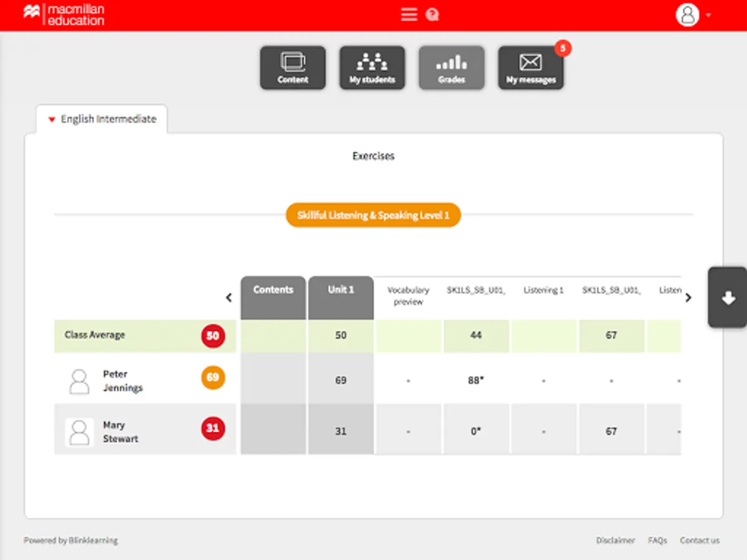Screen dimensions: 747x560
Task: Open the Disclaimer link
Action: (x=616, y=540)
